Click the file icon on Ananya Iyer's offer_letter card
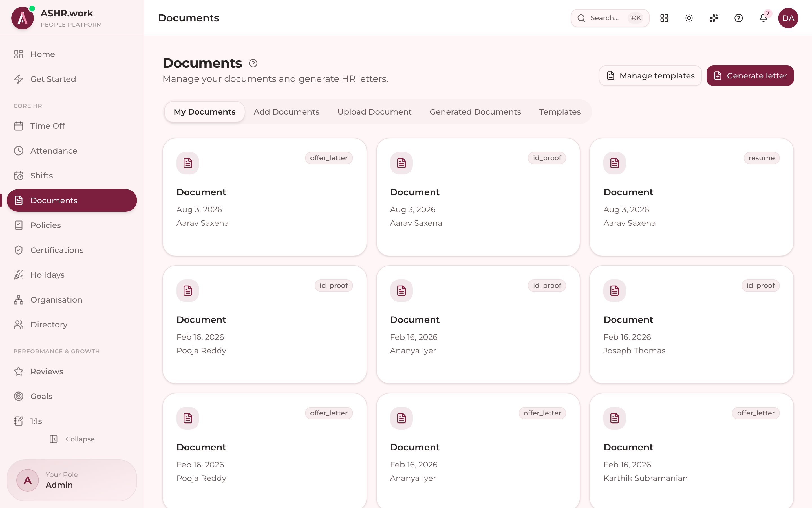 pyautogui.click(x=401, y=418)
